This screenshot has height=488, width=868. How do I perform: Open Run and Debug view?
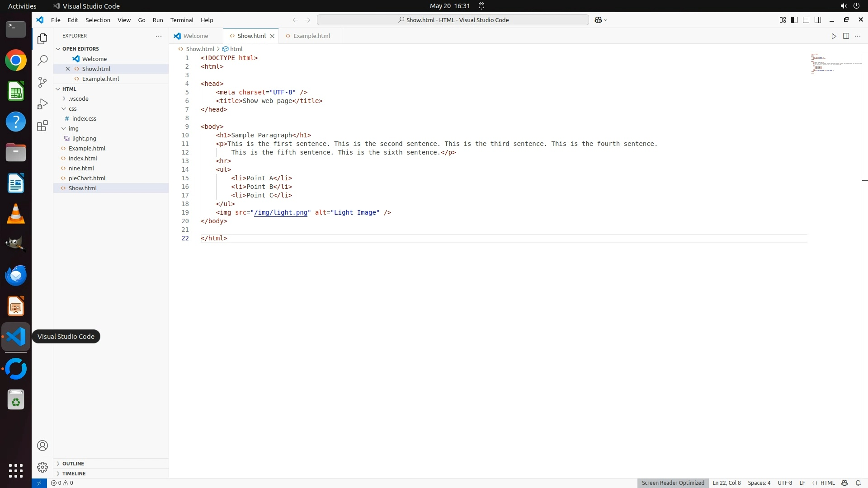[42, 104]
